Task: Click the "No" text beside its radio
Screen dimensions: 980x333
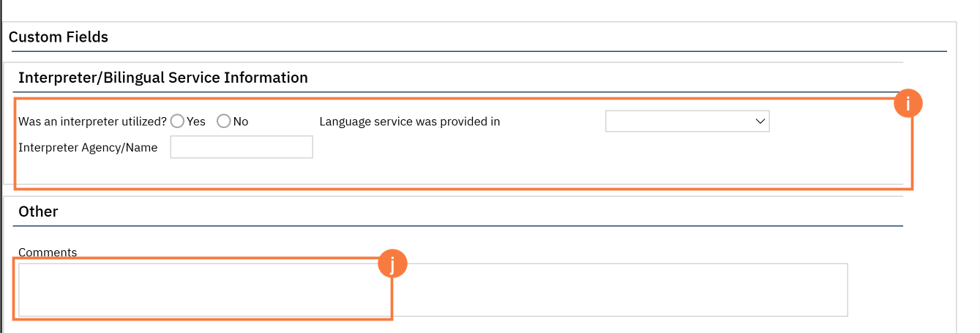Action: [x=241, y=121]
